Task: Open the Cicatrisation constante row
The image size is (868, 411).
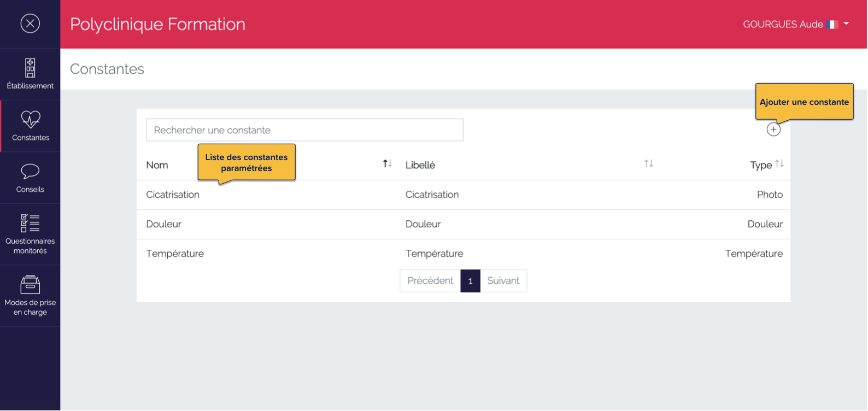Action: pyautogui.click(x=173, y=195)
